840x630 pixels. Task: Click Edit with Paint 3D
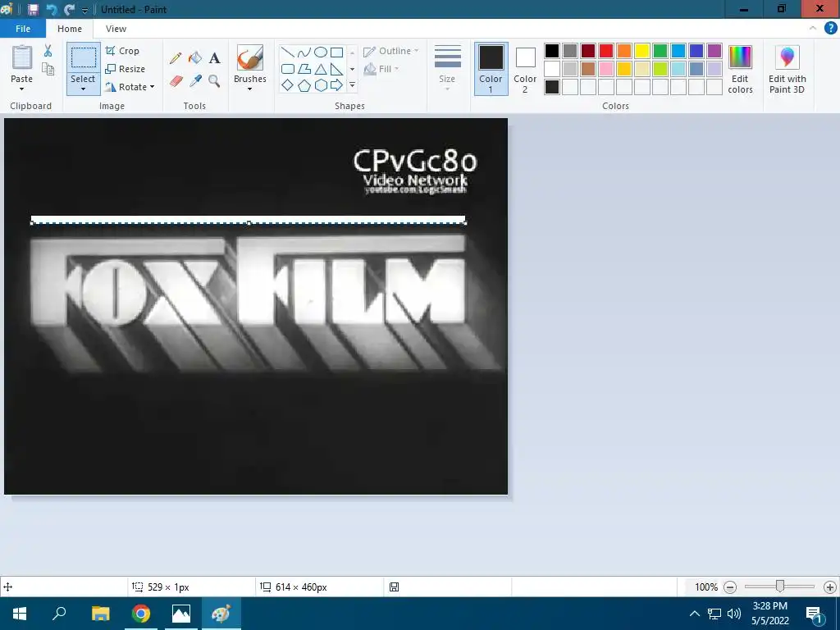pyautogui.click(x=787, y=69)
